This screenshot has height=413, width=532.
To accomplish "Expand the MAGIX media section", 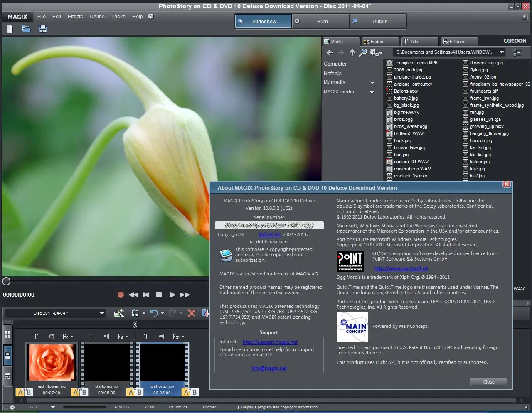I will (x=372, y=92).
